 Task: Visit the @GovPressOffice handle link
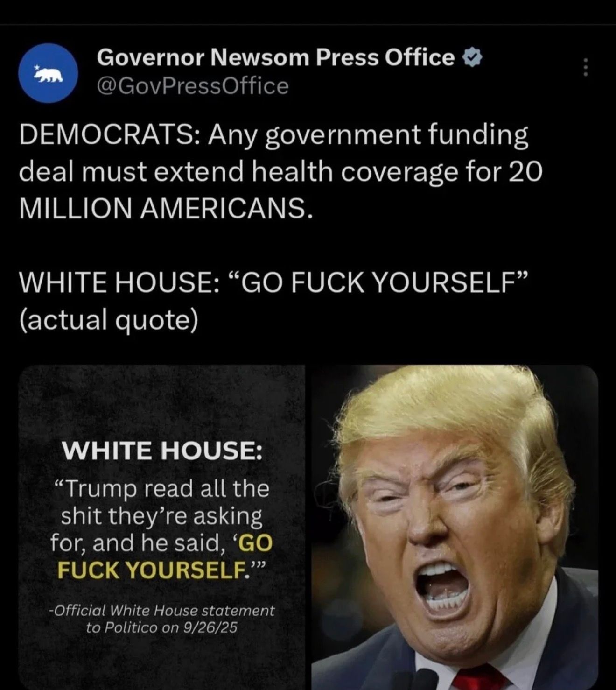click(193, 86)
